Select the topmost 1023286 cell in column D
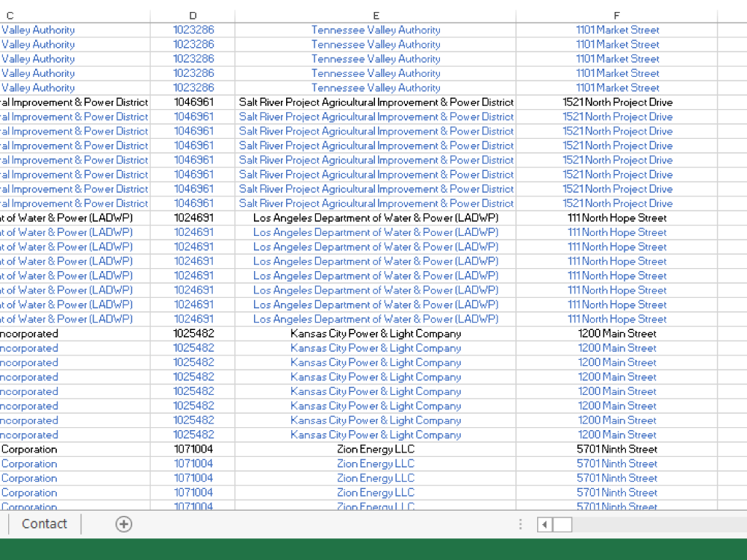This screenshot has height=560, width=747. [193, 30]
